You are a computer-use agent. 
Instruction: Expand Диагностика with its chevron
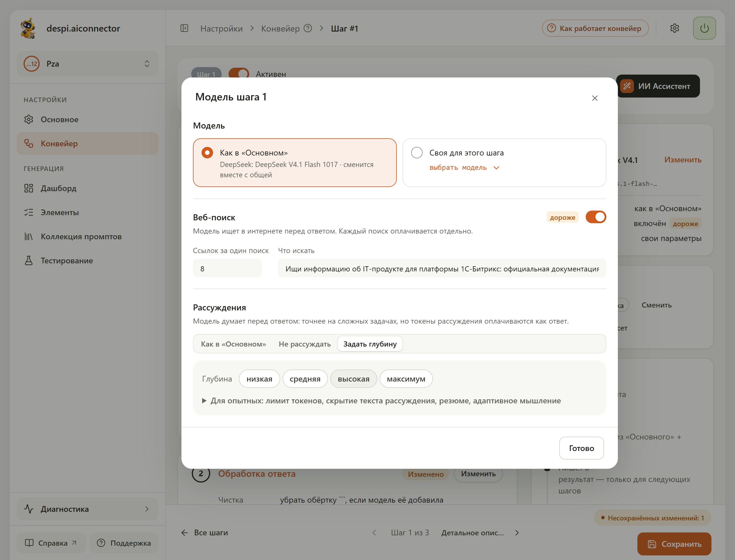(147, 509)
